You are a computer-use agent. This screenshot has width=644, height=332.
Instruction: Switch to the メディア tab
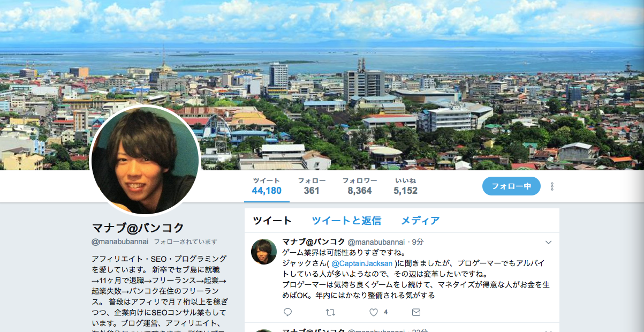pos(420,221)
